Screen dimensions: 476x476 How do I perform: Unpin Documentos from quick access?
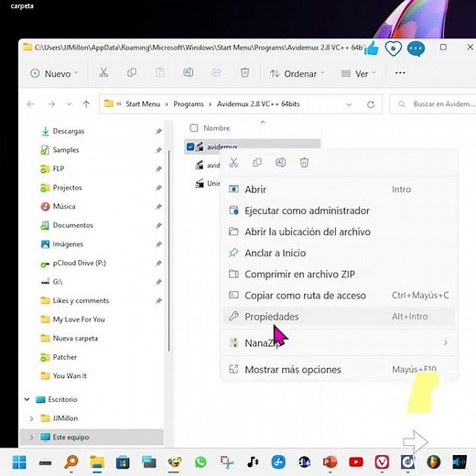(x=158, y=225)
